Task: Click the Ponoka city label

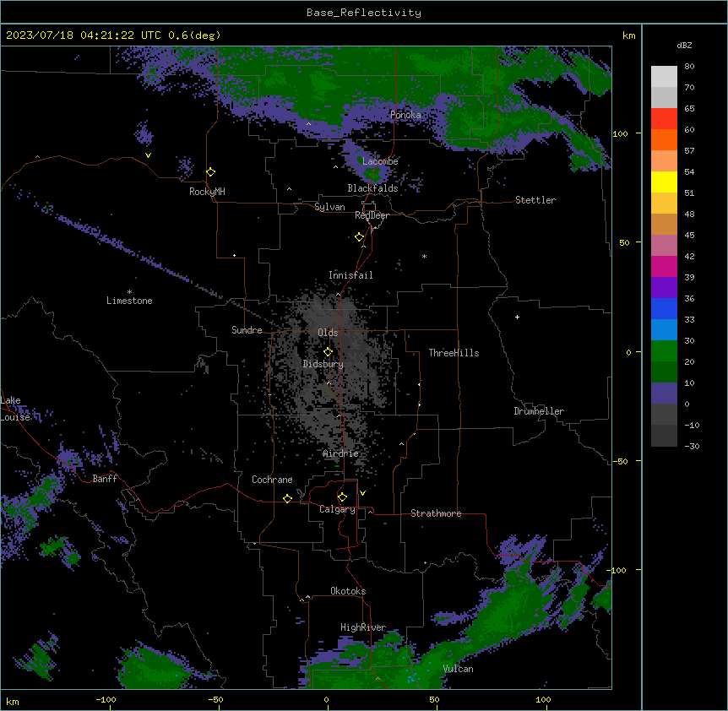Action: click(x=405, y=115)
